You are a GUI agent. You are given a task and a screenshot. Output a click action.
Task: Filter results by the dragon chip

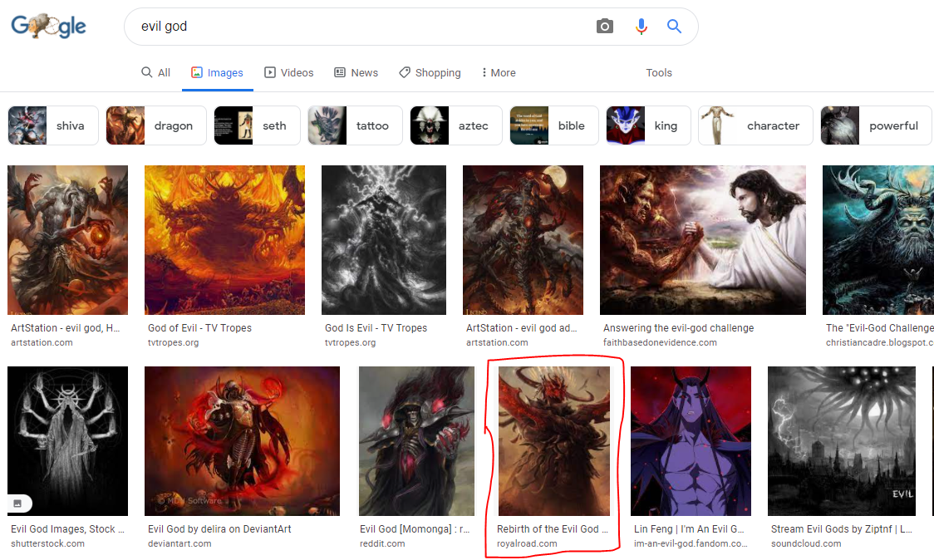(156, 125)
